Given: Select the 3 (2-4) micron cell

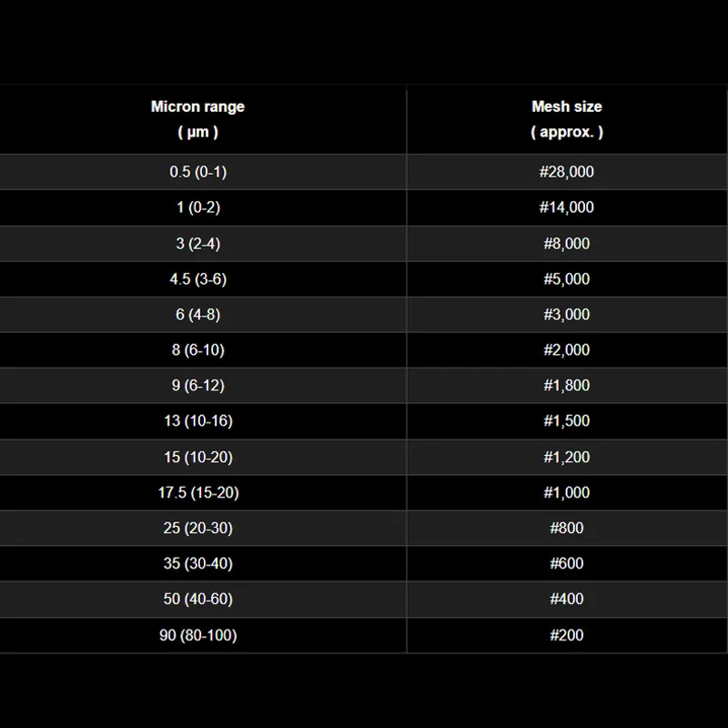Looking at the screenshot, I should 197,244.
